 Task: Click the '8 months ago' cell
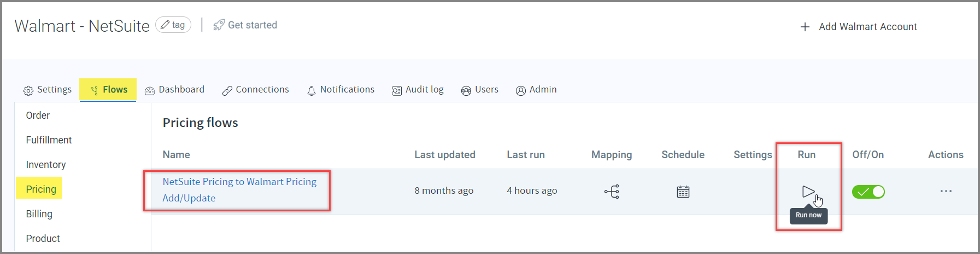click(x=444, y=190)
